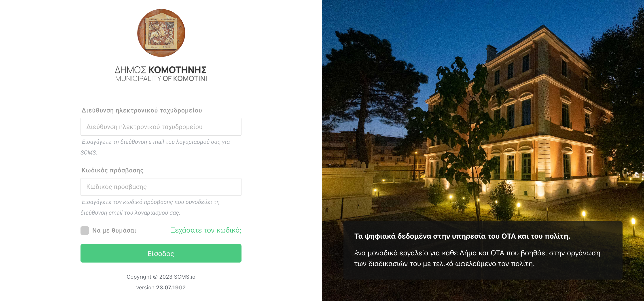Viewport: 644px width, 301px height.
Task: Click the "Κωδικός πρόσβασης" label above the field
Action: (112, 170)
